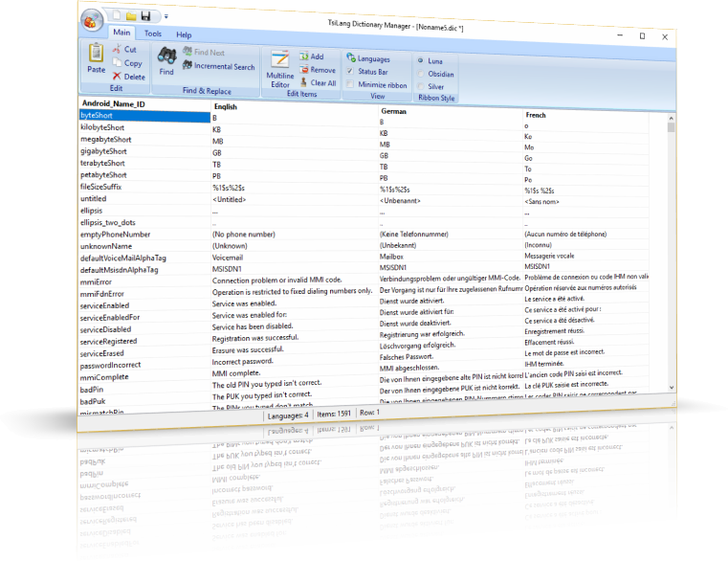Select the defaultVoiceMailAlphaTag row
Screen dimensions: 728x561
tap(144, 258)
